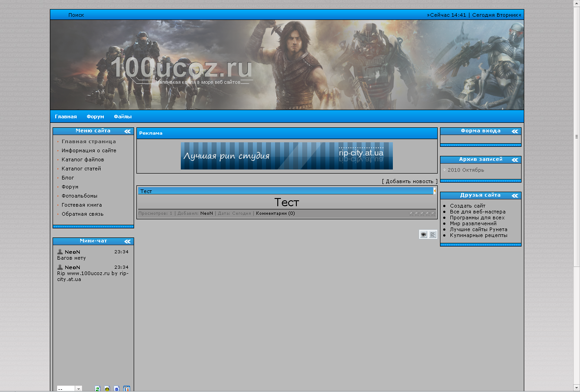Click the 'Лучшая рип студия' banner
The image size is (580, 392).
(x=287, y=156)
